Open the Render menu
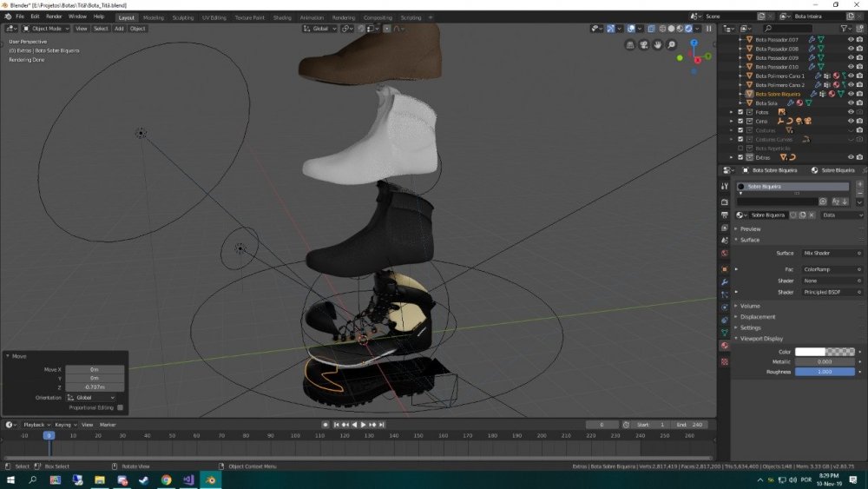 click(54, 17)
